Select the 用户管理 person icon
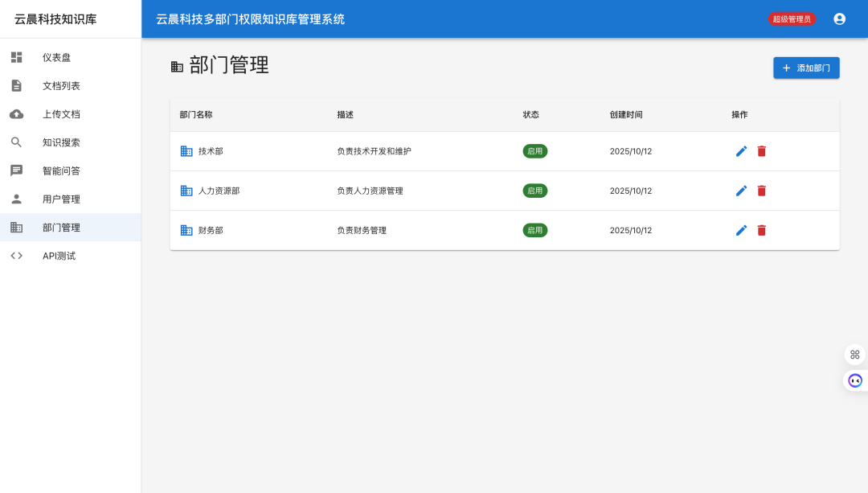Screen dimensions: 868x493 17,199
